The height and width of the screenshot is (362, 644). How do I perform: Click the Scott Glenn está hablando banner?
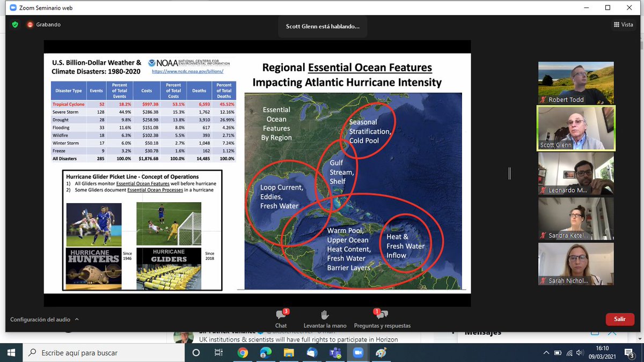coord(323,26)
